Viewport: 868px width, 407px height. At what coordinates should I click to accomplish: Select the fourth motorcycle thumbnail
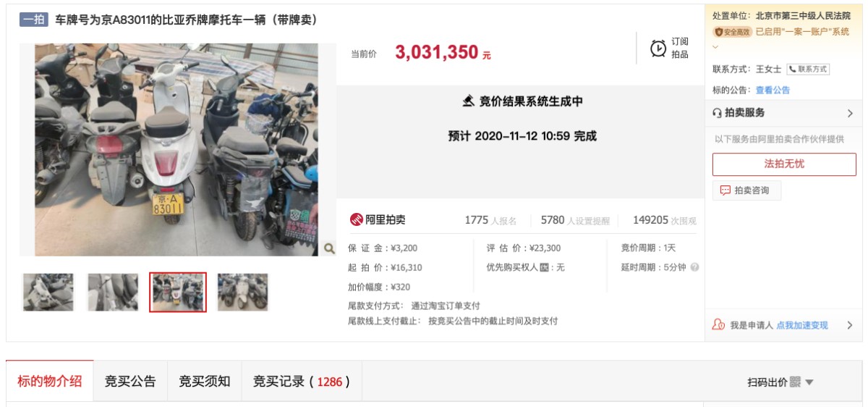(x=242, y=293)
